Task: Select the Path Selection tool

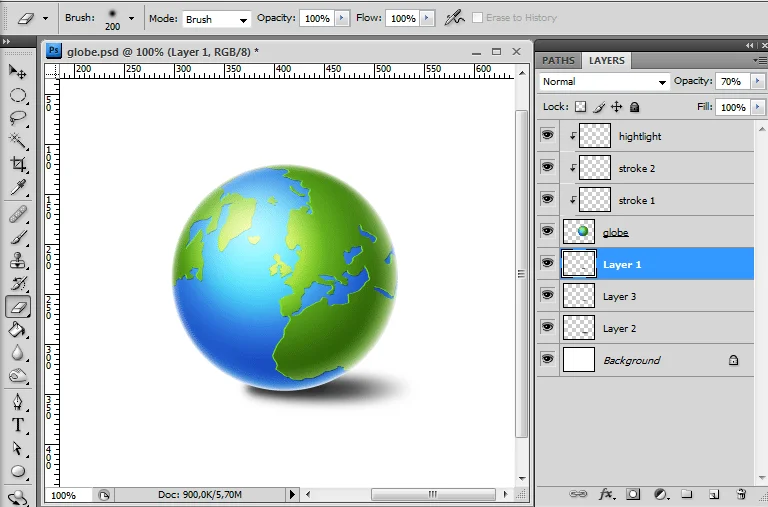Action: click(18, 448)
